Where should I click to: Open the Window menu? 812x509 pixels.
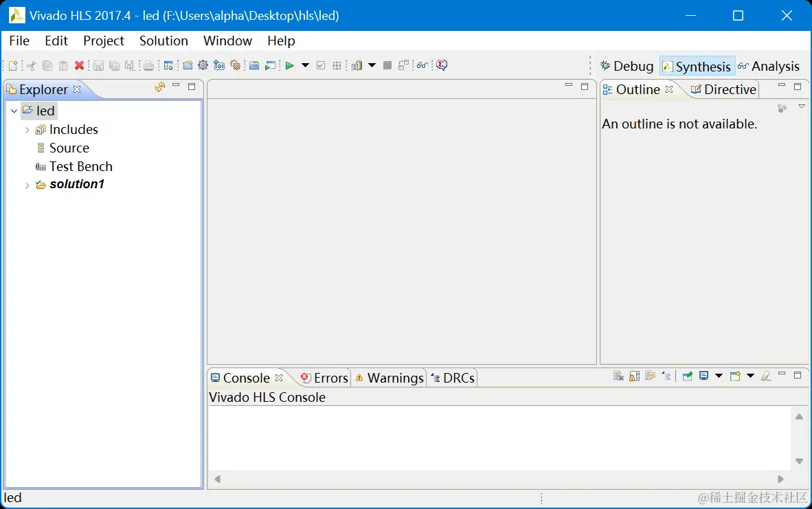coord(228,41)
